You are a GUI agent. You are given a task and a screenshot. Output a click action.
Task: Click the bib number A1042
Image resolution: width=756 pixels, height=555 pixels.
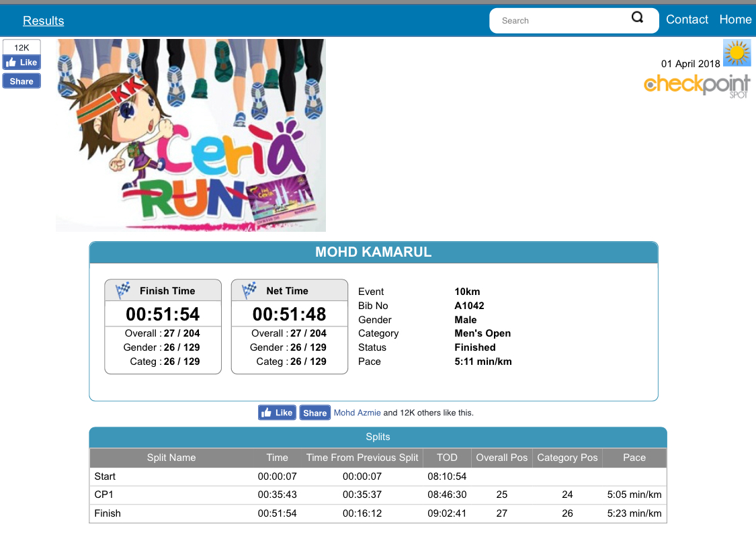pos(469,306)
